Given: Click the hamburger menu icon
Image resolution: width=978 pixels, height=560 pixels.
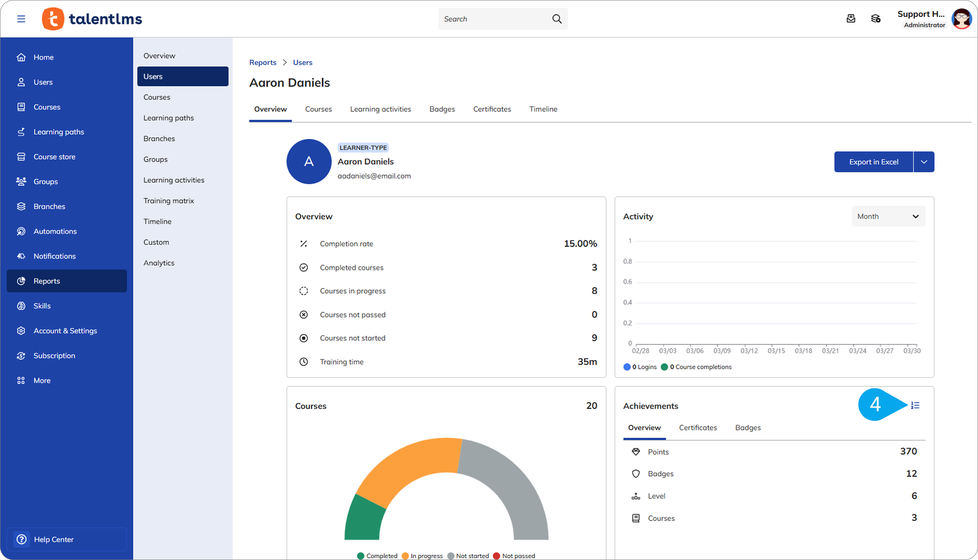Looking at the screenshot, I should click(21, 19).
